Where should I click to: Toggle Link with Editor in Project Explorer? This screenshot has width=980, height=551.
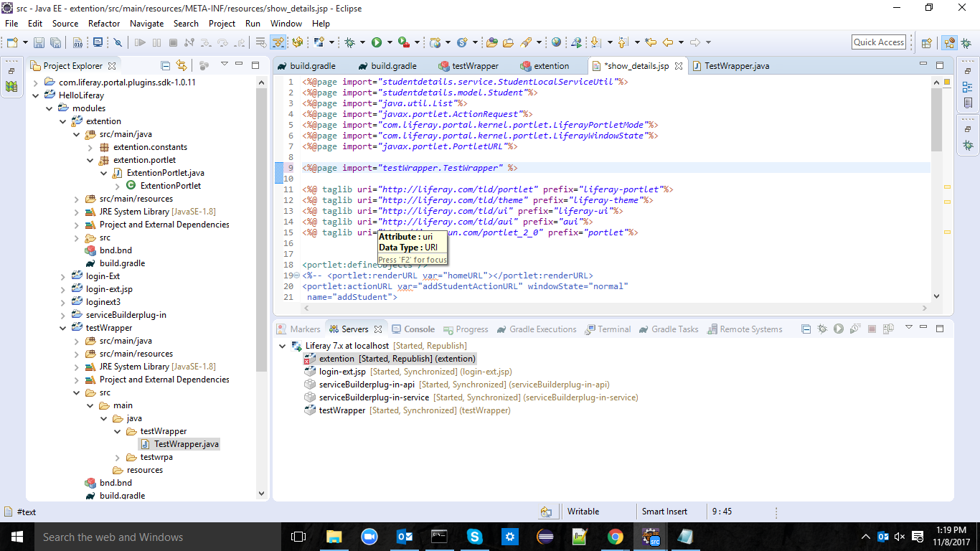coord(182,66)
